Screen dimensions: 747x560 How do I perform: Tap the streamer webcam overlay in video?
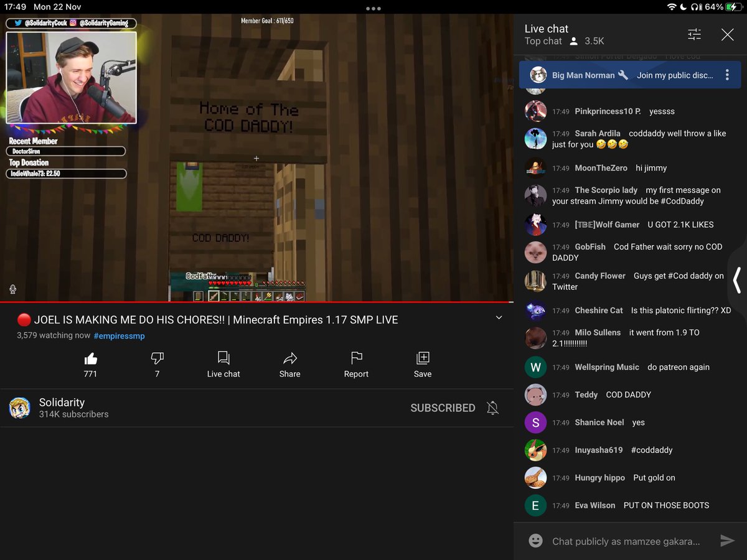point(71,78)
